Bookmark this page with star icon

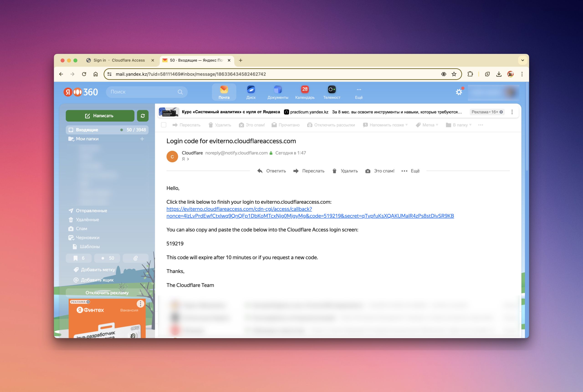[x=454, y=74]
